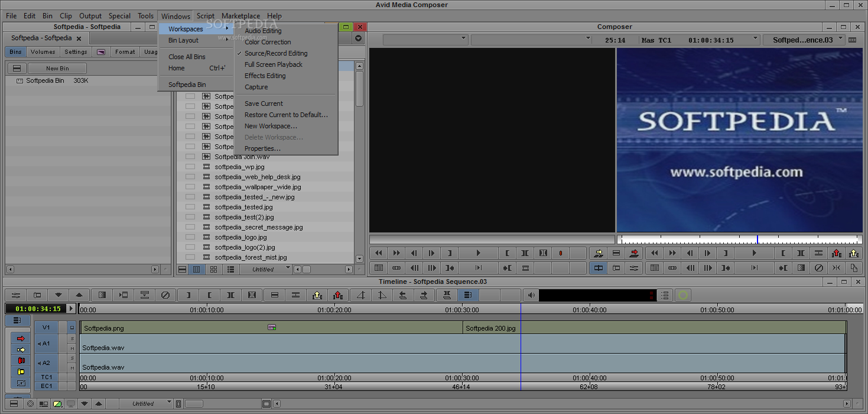The image size is (868, 414).
Task: Click the Remove Effect icon in Timeline toolbar
Action: (x=165, y=295)
